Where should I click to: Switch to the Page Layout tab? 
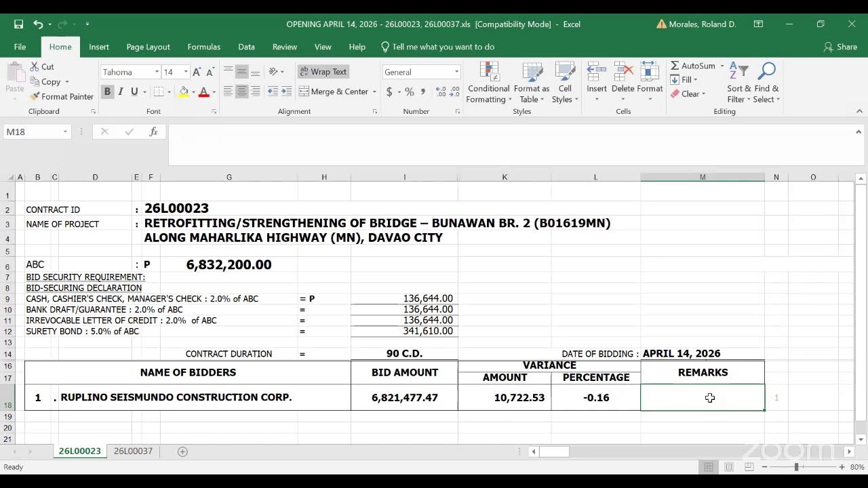point(148,47)
